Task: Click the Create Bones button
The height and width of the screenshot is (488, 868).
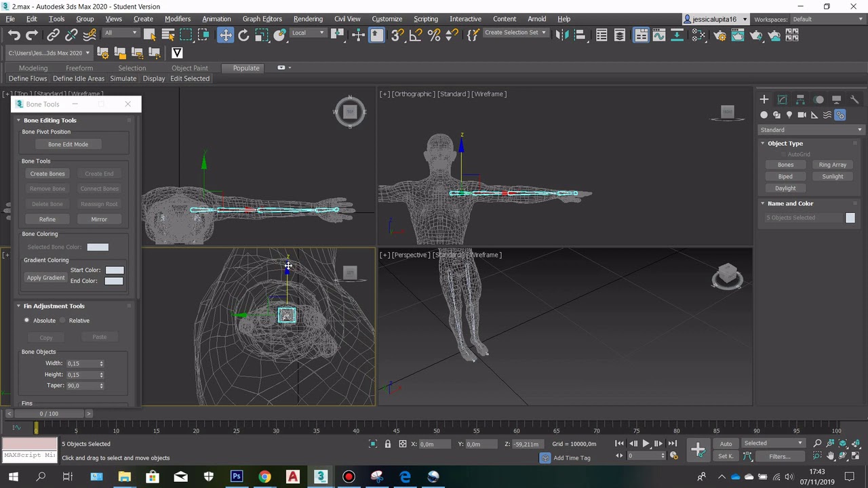Action: [x=47, y=174]
